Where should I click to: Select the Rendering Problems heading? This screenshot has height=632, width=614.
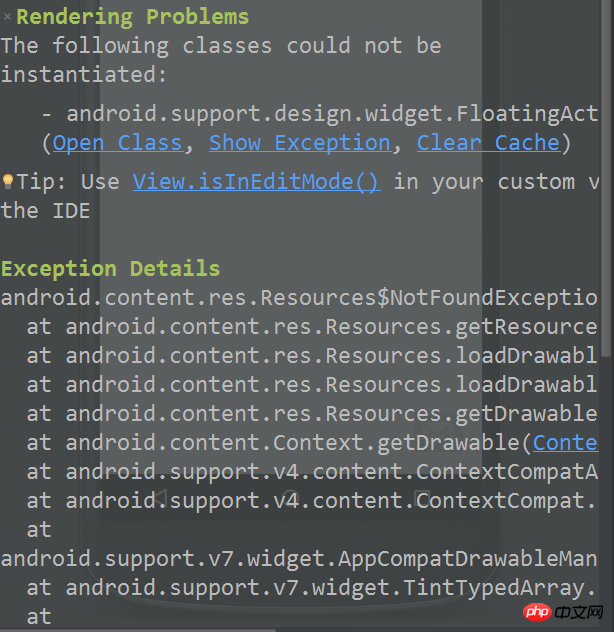132,17
